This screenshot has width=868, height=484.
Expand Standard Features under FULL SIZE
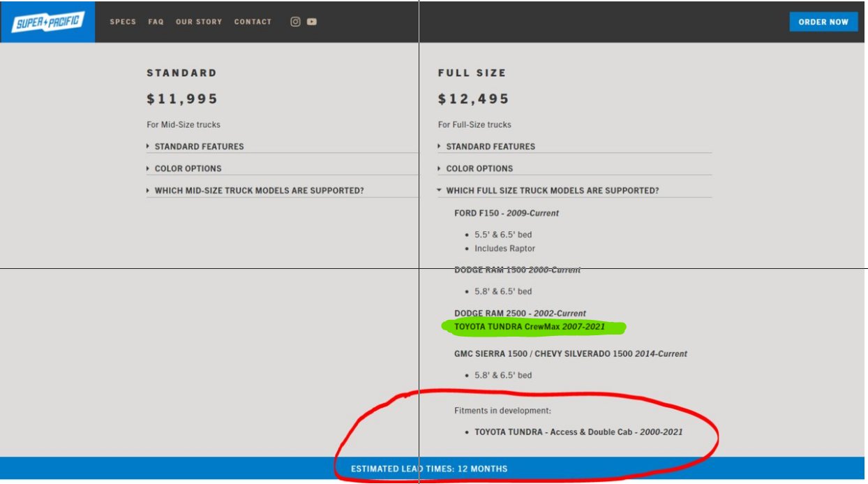coord(575,147)
